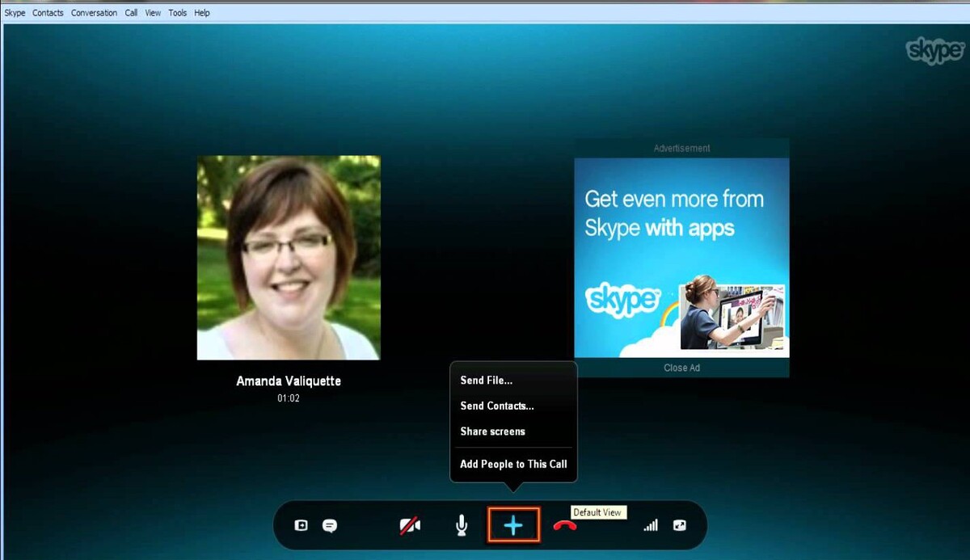Open the Contacts menu

(48, 13)
